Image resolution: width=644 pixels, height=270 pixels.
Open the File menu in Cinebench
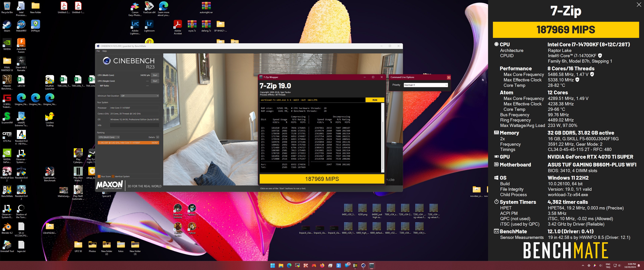tap(98, 51)
